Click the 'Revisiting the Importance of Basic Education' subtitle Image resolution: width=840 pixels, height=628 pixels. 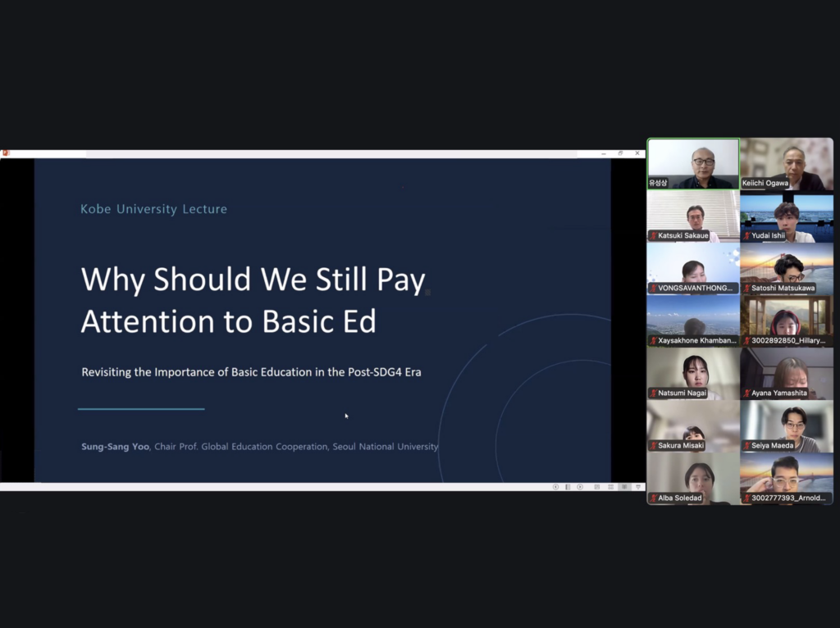pyautogui.click(x=251, y=372)
